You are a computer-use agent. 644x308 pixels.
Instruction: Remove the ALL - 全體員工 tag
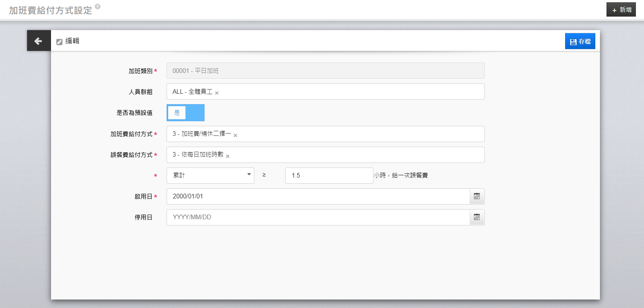[x=217, y=93]
